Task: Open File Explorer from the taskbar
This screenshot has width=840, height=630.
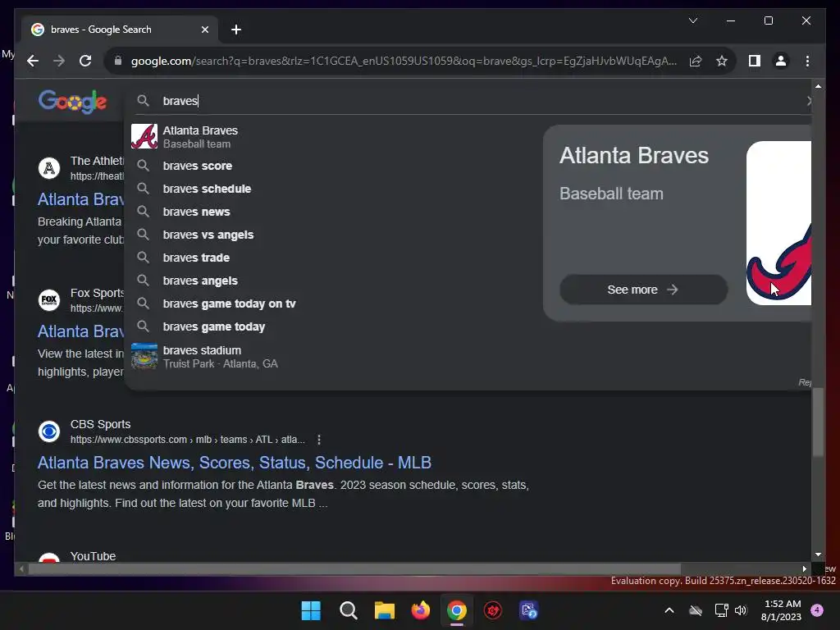Action: 384,610
